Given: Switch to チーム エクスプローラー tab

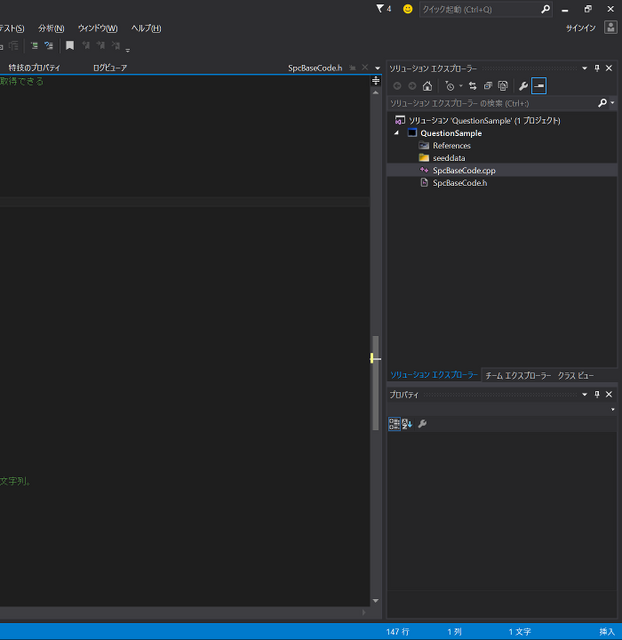Looking at the screenshot, I should (x=517, y=375).
